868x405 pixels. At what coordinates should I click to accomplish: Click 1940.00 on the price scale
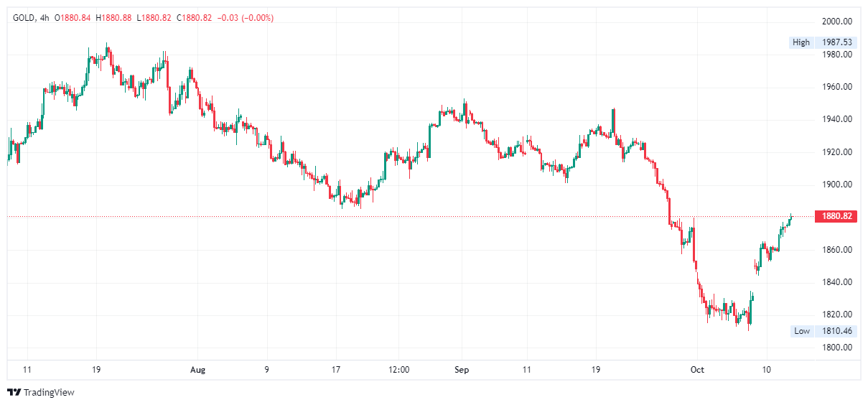click(837, 119)
